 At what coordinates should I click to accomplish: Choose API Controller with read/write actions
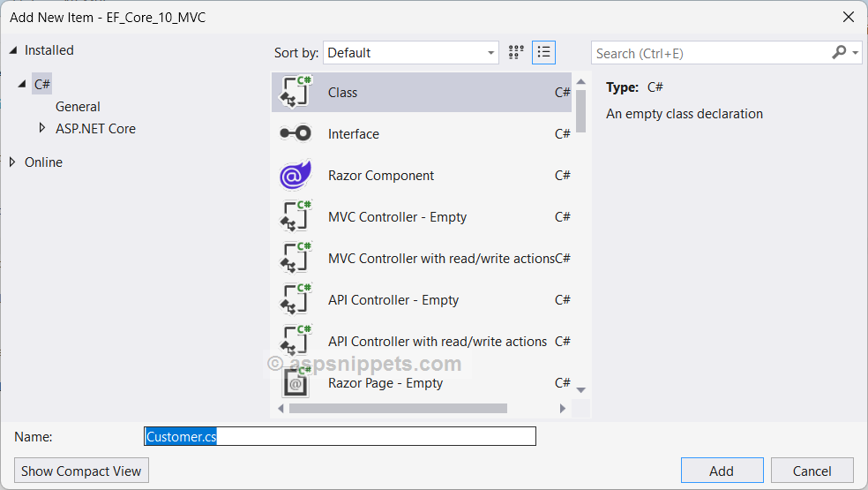438,342
